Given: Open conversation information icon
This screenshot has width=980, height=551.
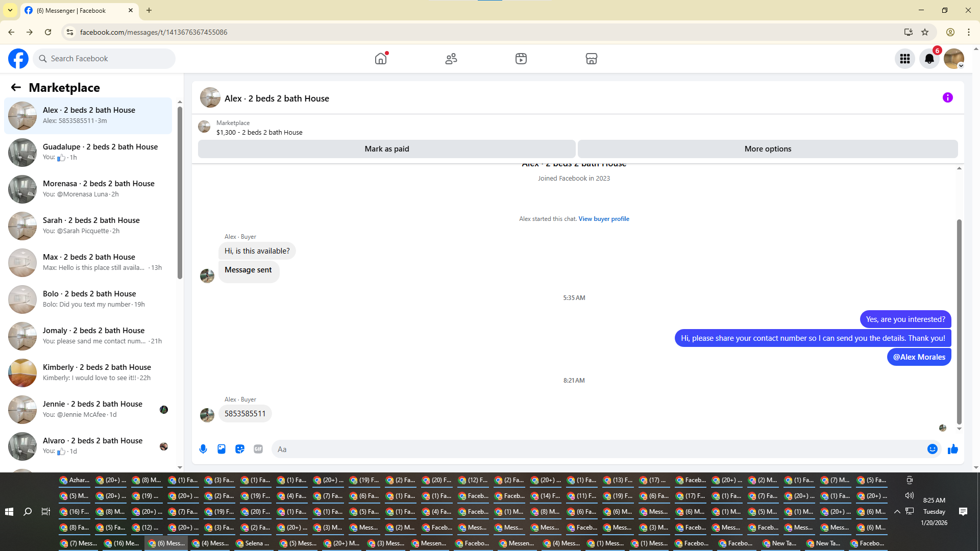Looking at the screenshot, I should tap(948, 97).
